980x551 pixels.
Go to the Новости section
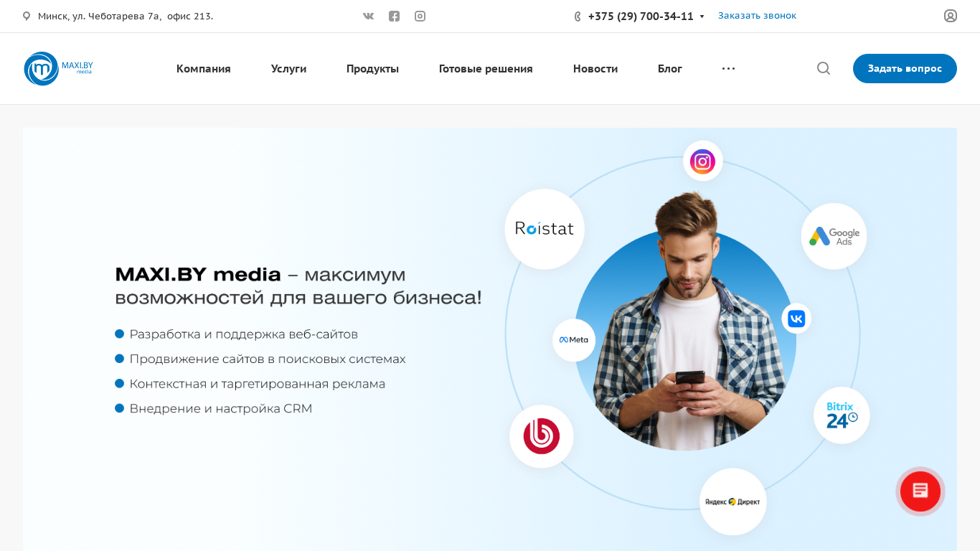click(595, 69)
